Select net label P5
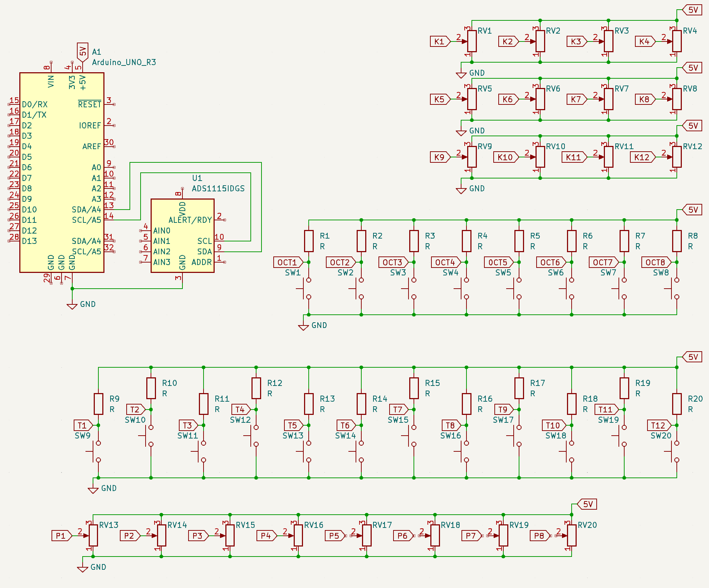Viewport: 709px width, 588px height. 335,535
